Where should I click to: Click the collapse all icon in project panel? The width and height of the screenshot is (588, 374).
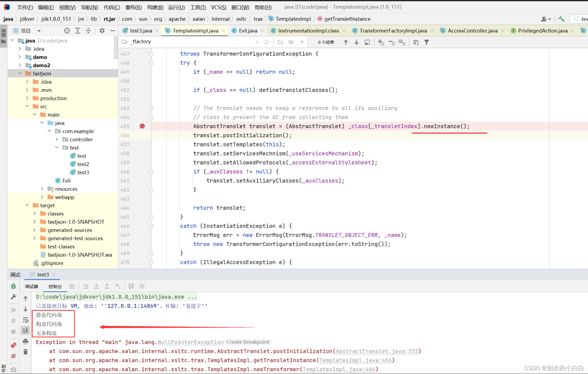(x=88, y=31)
